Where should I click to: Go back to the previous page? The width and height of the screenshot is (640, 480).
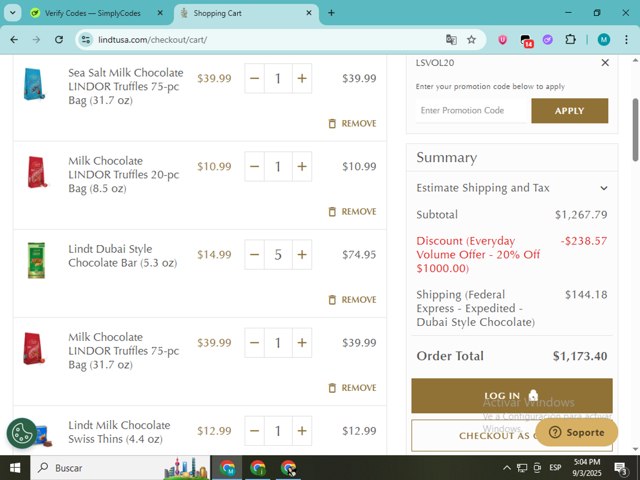point(14,40)
